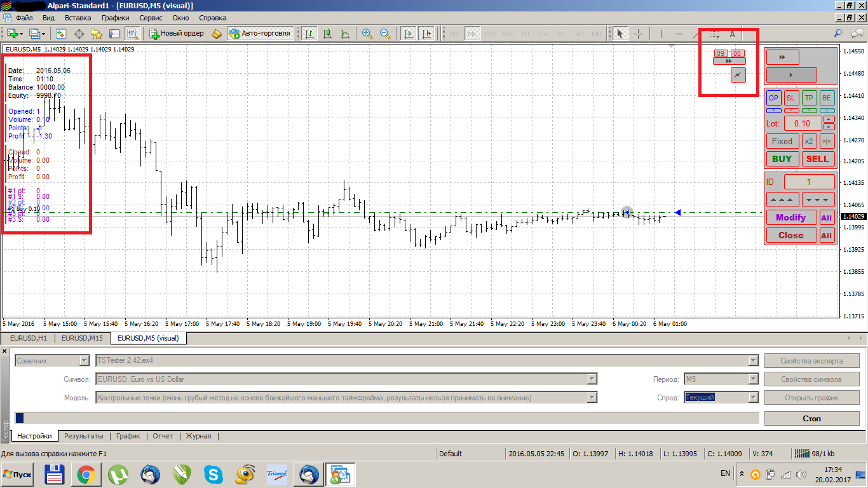The height and width of the screenshot is (488, 868).
Task: Open the chart profiles icon
Action: pyautogui.click(x=34, y=33)
